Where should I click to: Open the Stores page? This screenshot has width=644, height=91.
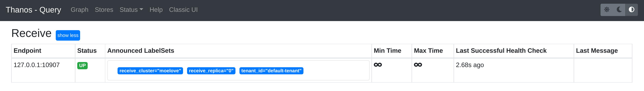tap(104, 10)
